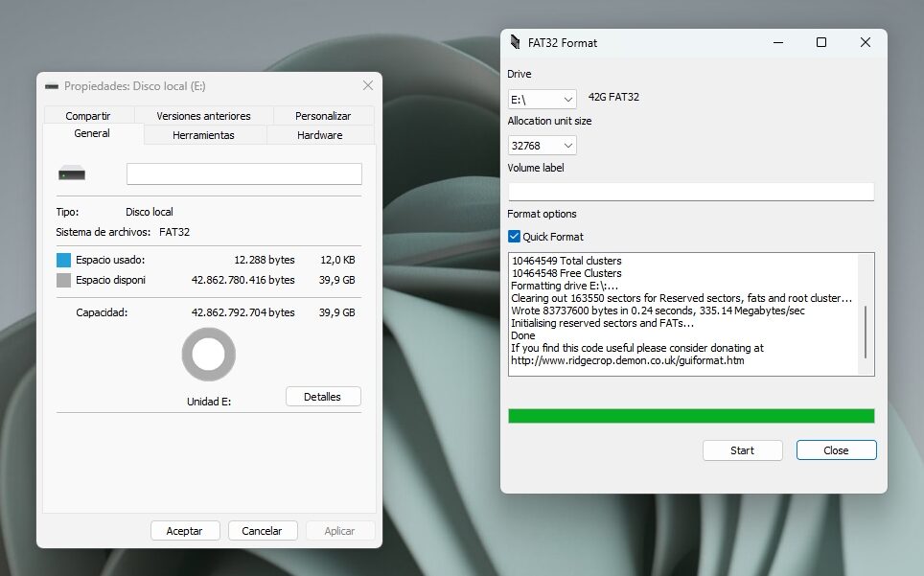Click the '10464549 Total clusters' log line
Image resolution: width=924 pixels, height=576 pixels.
pyautogui.click(x=566, y=261)
